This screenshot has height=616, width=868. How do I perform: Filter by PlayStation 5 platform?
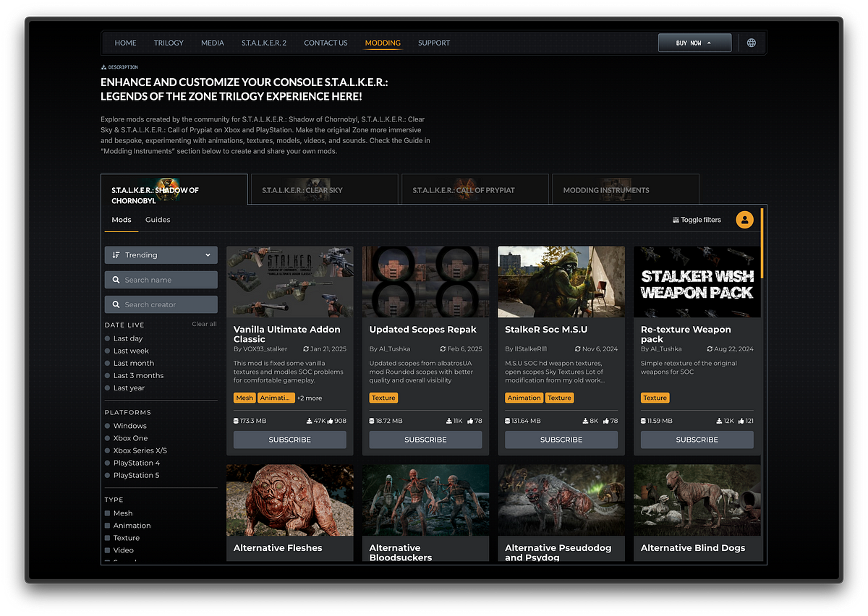point(132,475)
